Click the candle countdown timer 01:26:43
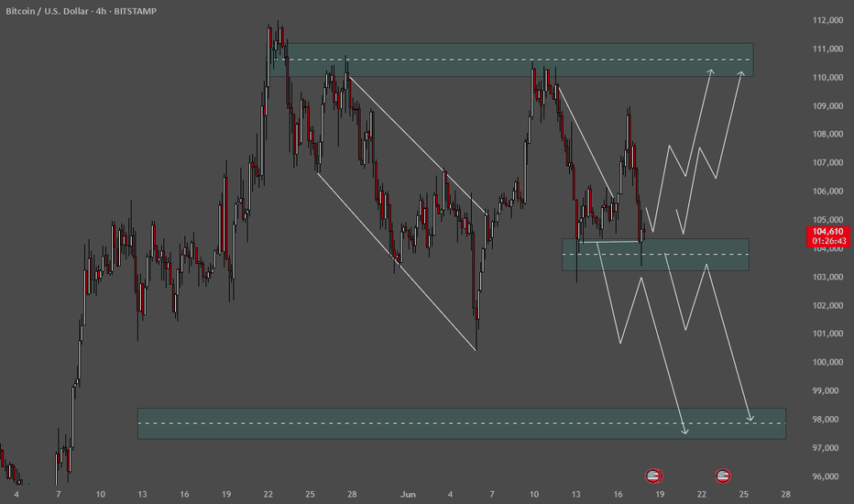Viewport: 854px width, 504px height. pos(827,241)
